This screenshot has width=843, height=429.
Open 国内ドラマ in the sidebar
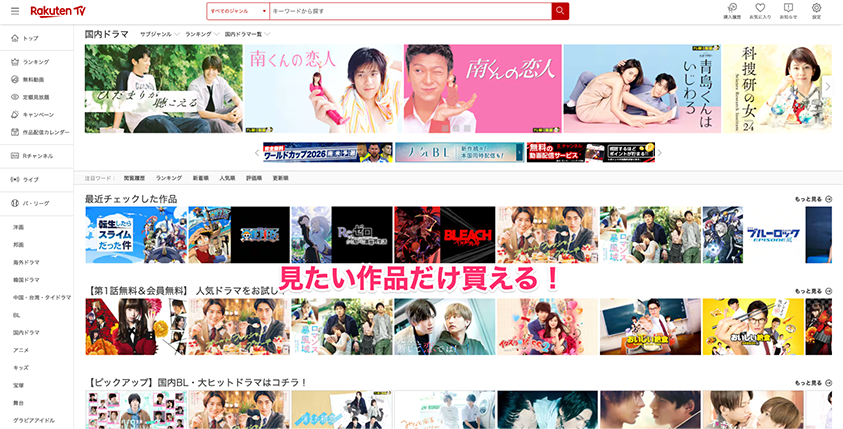coord(26,333)
